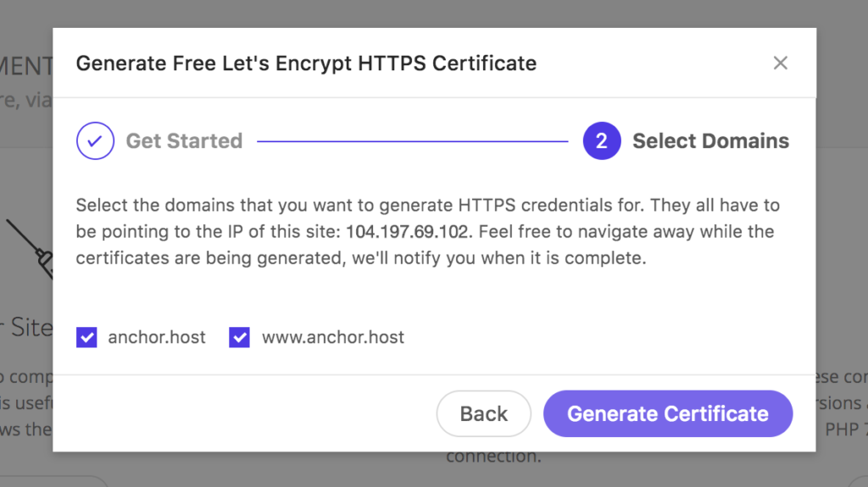Click the dialog title about Let's Encrypt
This screenshot has height=487, width=868.
[x=306, y=64]
